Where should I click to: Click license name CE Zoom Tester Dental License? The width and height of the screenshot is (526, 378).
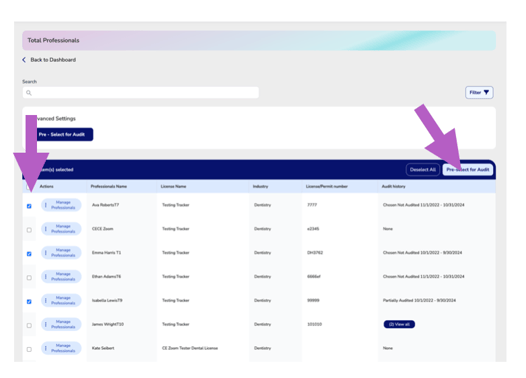tap(190, 348)
